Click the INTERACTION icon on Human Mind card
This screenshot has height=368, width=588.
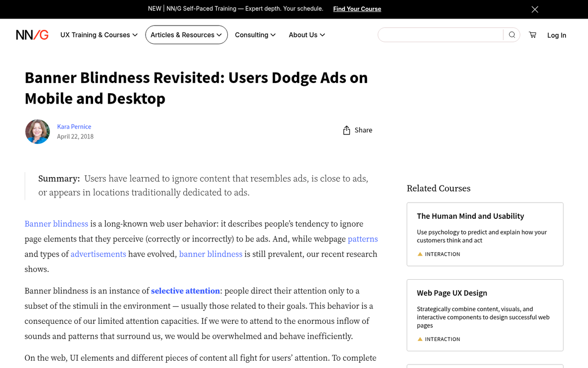[x=420, y=254]
